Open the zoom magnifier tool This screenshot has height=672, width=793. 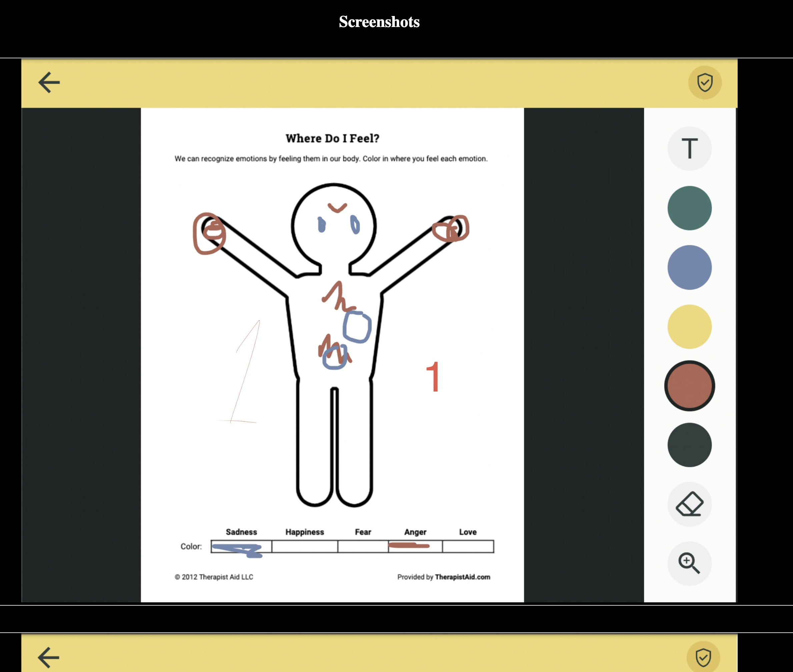689,563
